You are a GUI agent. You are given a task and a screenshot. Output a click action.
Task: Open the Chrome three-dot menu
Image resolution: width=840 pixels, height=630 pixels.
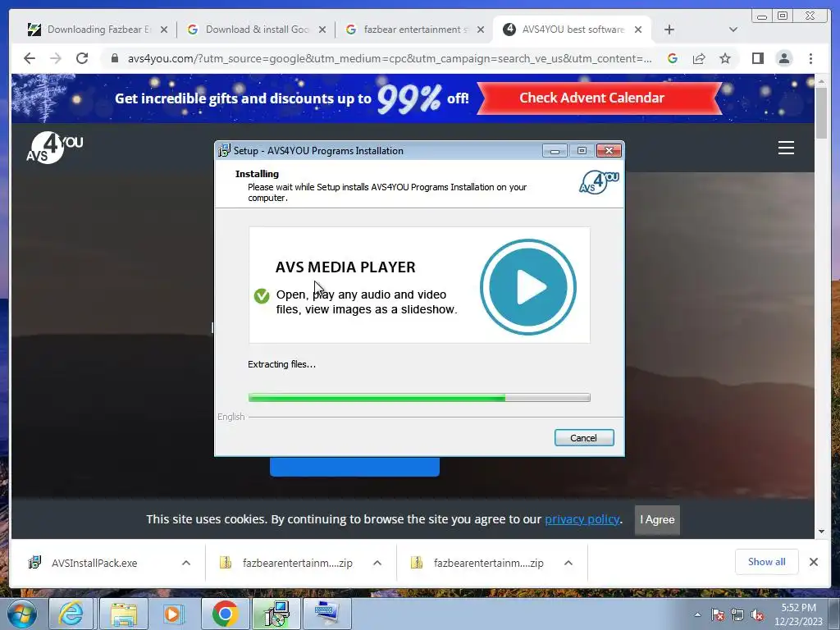pos(810,58)
